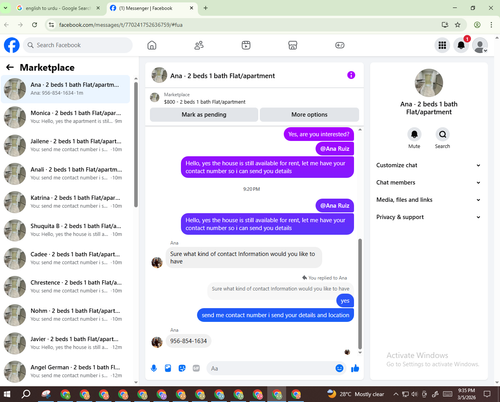Choose a GIF from the GIF icon

pos(196,368)
